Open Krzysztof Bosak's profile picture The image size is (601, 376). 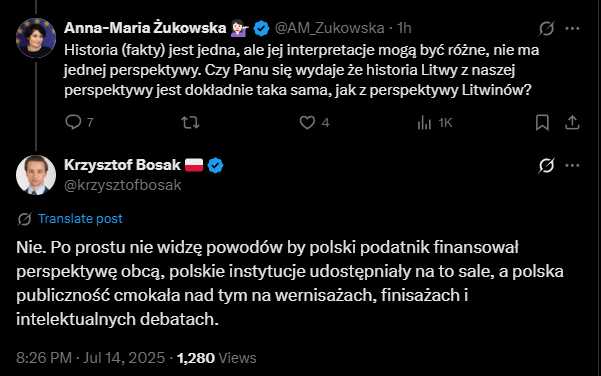(x=36, y=175)
